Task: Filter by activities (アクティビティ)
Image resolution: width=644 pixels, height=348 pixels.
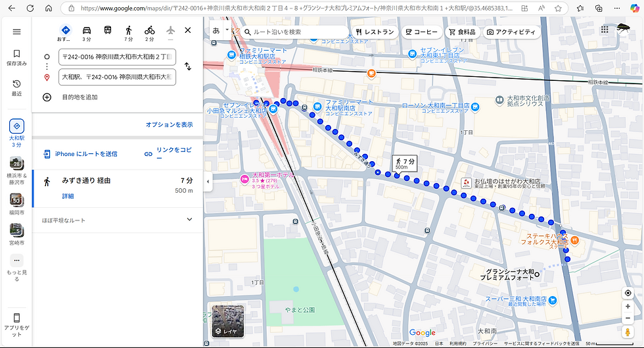Action: 511,32
